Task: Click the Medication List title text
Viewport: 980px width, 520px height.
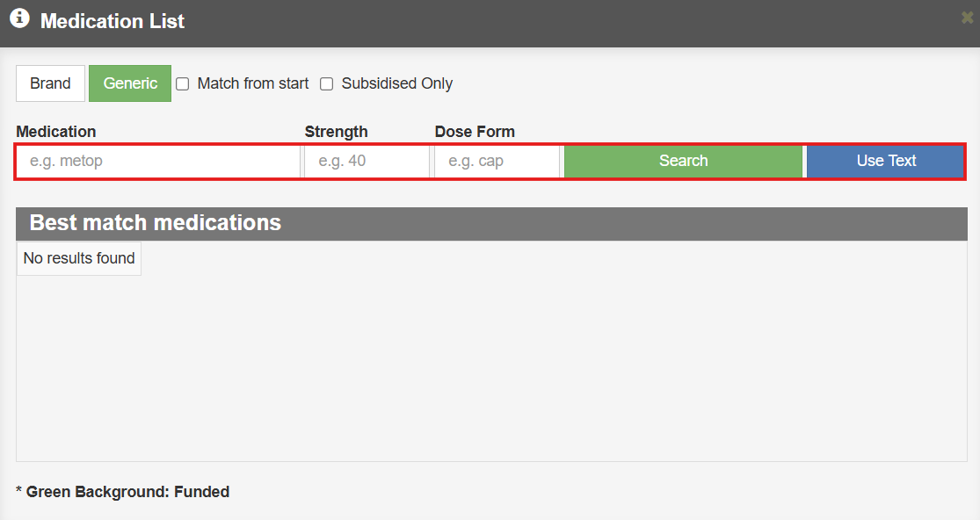Action: tap(113, 21)
